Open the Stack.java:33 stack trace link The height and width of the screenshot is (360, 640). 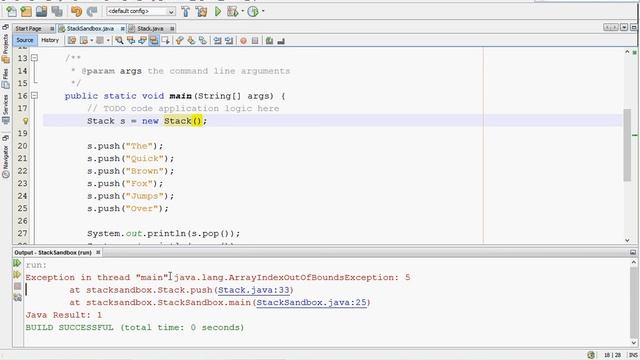point(254,290)
